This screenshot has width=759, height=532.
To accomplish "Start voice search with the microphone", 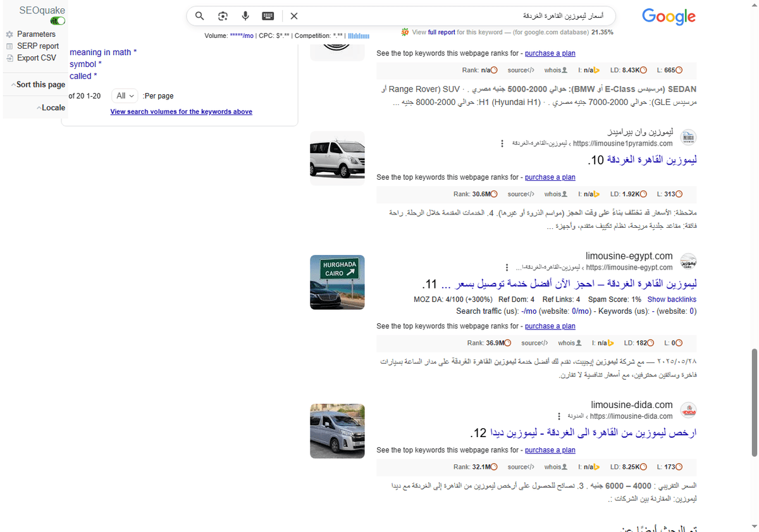I will pyautogui.click(x=245, y=16).
